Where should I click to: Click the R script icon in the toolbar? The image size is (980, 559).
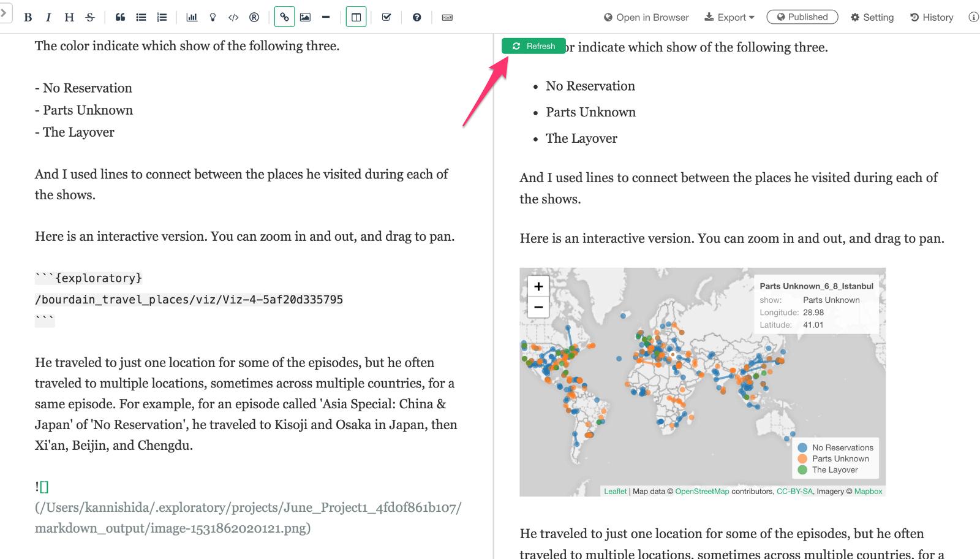[x=254, y=17]
